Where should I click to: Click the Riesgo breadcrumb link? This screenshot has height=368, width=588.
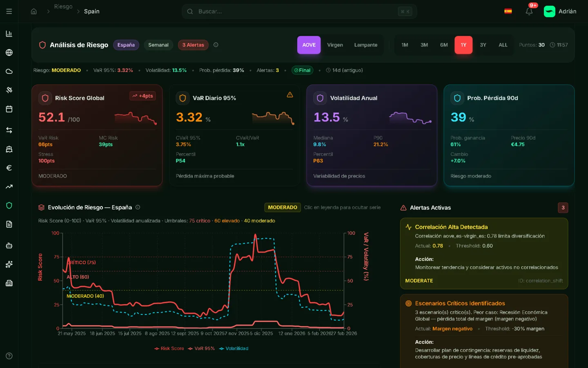point(63,7)
